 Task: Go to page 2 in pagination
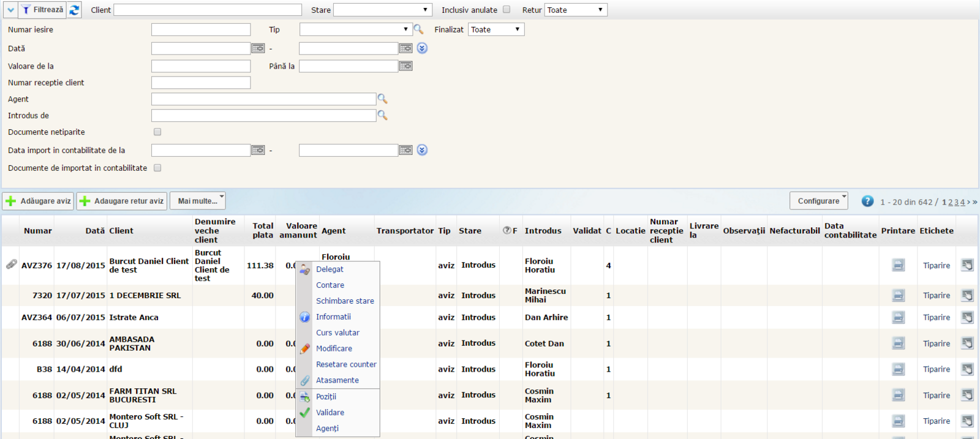pyautogui.click(x=950, y=202)
